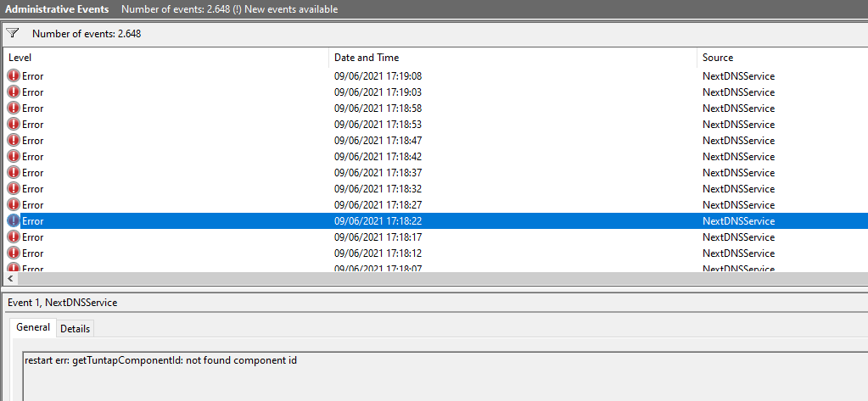Click the event description text box
Screen dimensions: 868x401
point(445,376)
